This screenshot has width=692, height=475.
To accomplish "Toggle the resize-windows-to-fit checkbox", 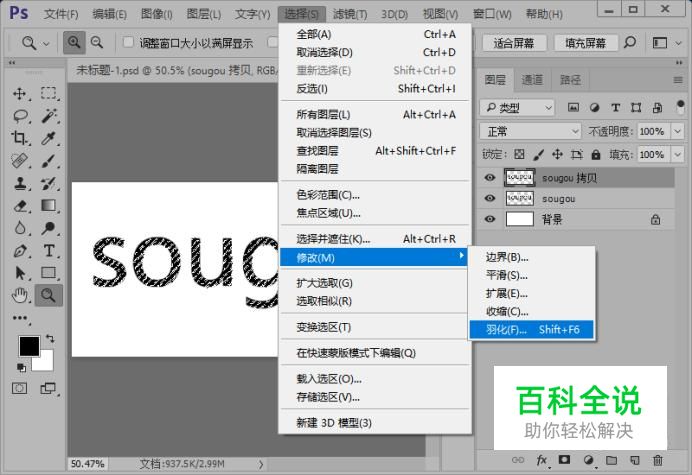I will (128, 42).
